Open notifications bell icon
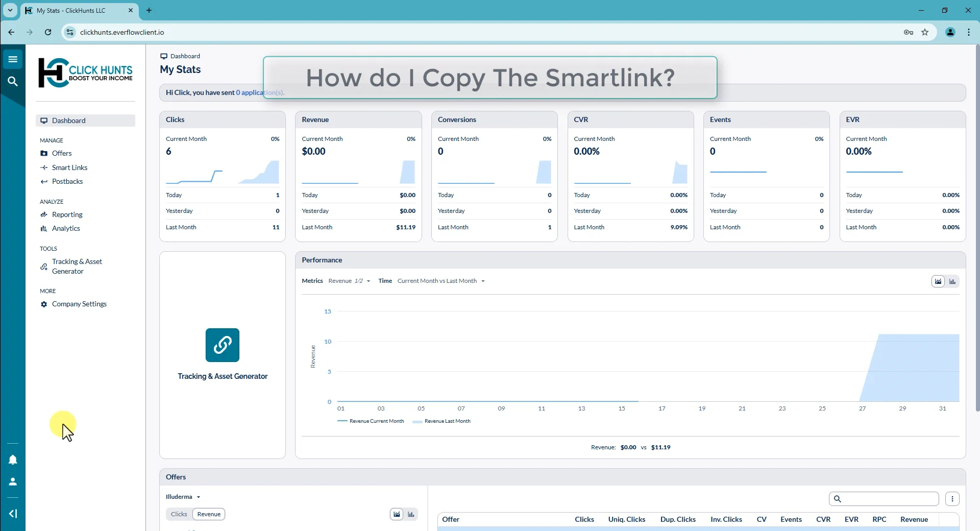Screen dimensions: 980x531 pos(13,460)
